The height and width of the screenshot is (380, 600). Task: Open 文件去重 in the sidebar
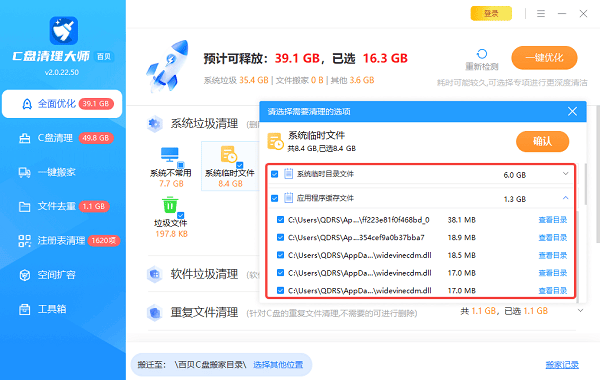pyautogui.click(x=62, y=207)
